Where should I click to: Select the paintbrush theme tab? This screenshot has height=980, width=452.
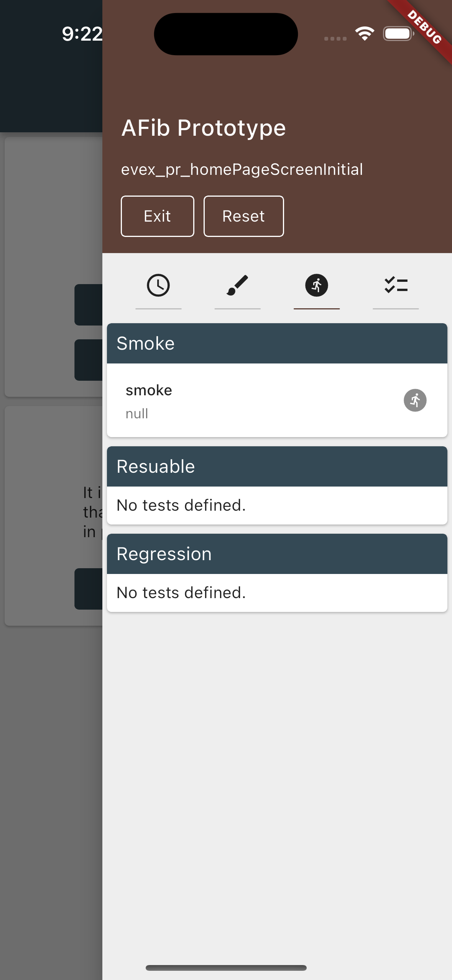[237, 286]
